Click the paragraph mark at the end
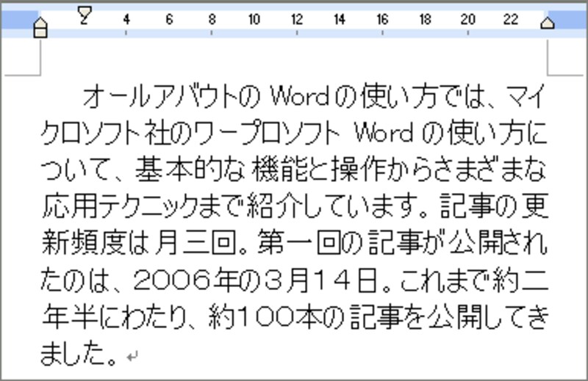588x381 pixels. click(x=132, y=357)
